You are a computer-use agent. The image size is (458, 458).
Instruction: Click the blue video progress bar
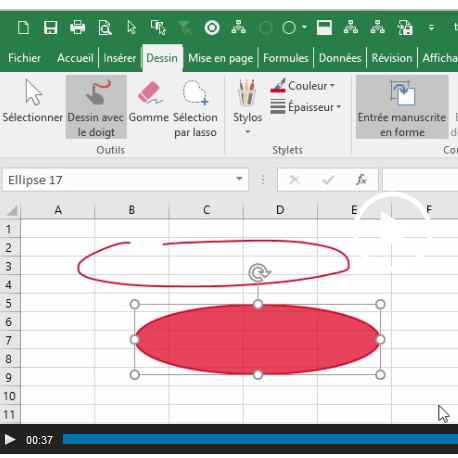coord(260,439)
